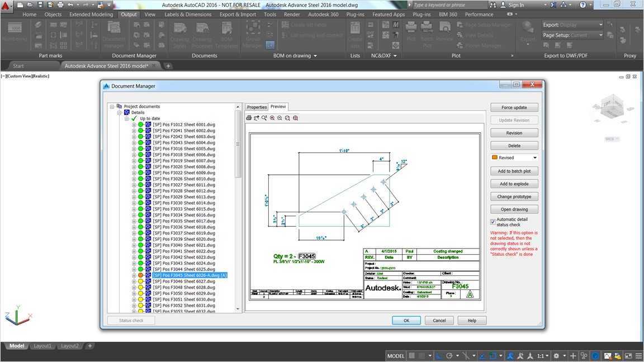Expand the Pos F3045 Sheet 6026-A.dwg node
644x362 pixels.
134,275
